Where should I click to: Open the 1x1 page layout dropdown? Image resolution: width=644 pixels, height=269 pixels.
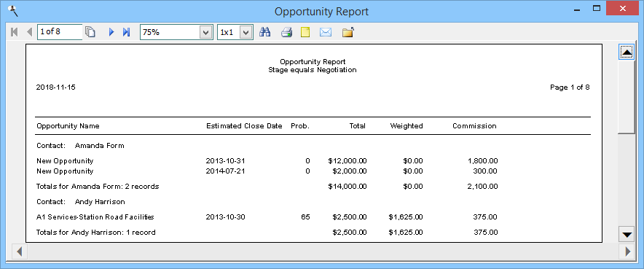tap(246, 32)
